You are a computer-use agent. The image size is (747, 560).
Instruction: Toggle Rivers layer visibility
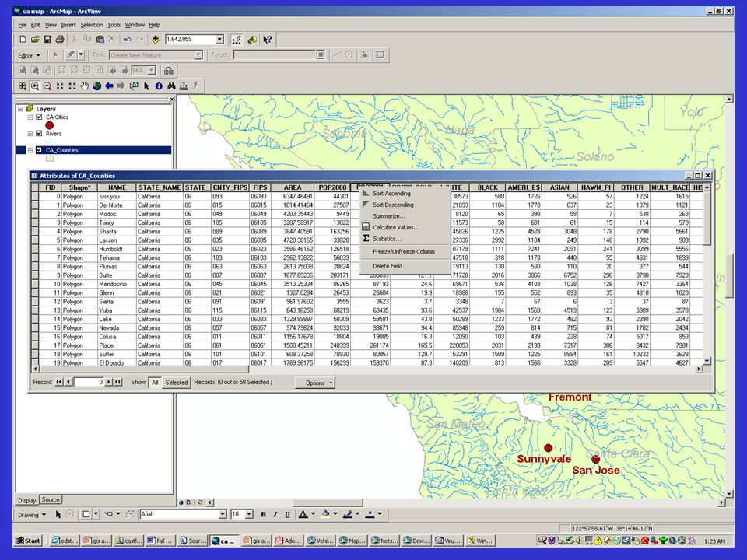(39, 133)
